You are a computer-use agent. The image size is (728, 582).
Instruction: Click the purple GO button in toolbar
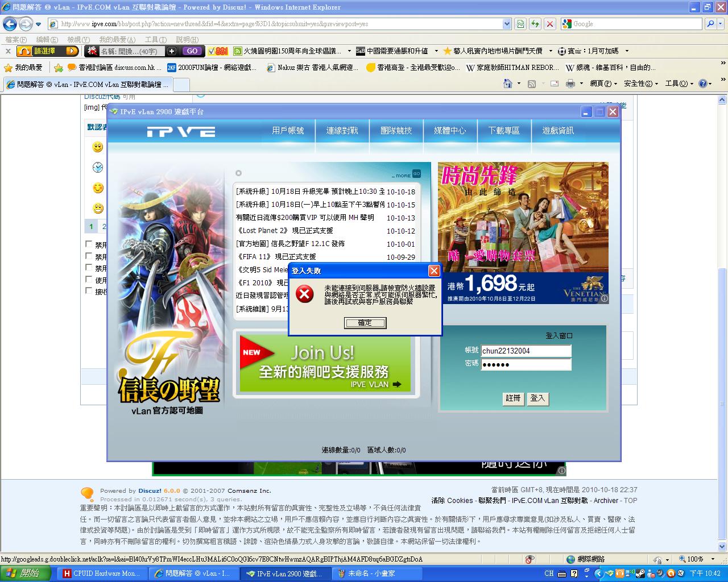(x=192, y=51)
